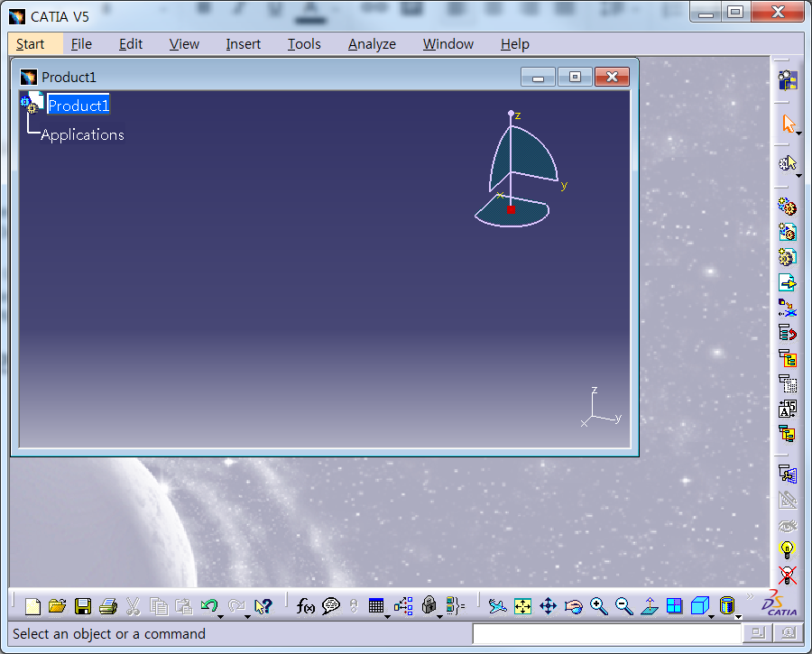Expand the view mode dropdown arrow
This screenshot has height=654, width=812.
(x=738, y=616)
